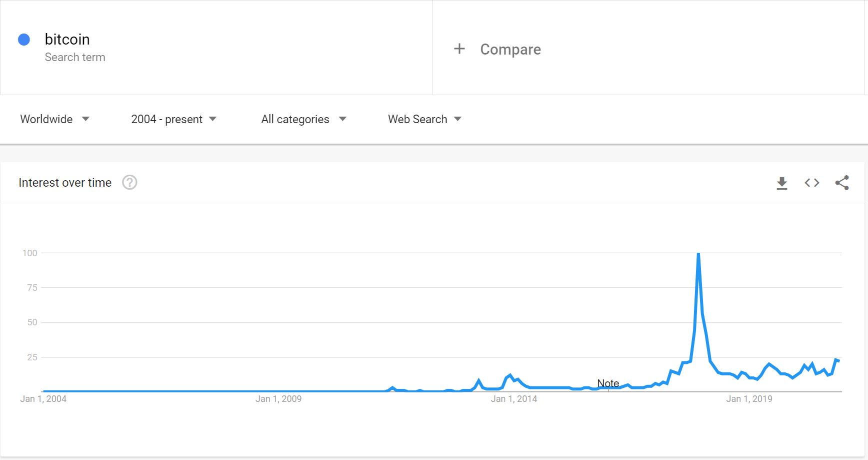Open help for Interest over time

(x=129, y=183)
